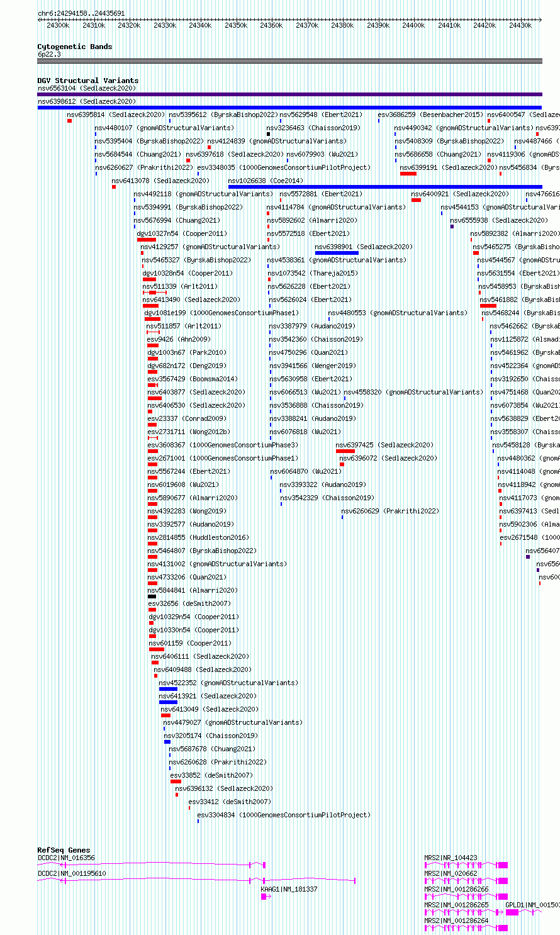
Task: Click esv3567429 (Boomsma2014) label
Action: pos(193,379)
